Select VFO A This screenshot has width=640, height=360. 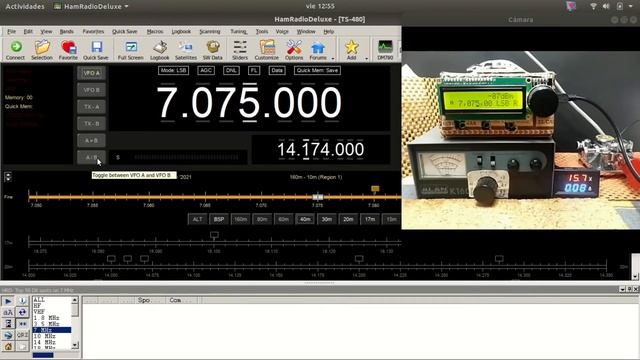[91, 73]
